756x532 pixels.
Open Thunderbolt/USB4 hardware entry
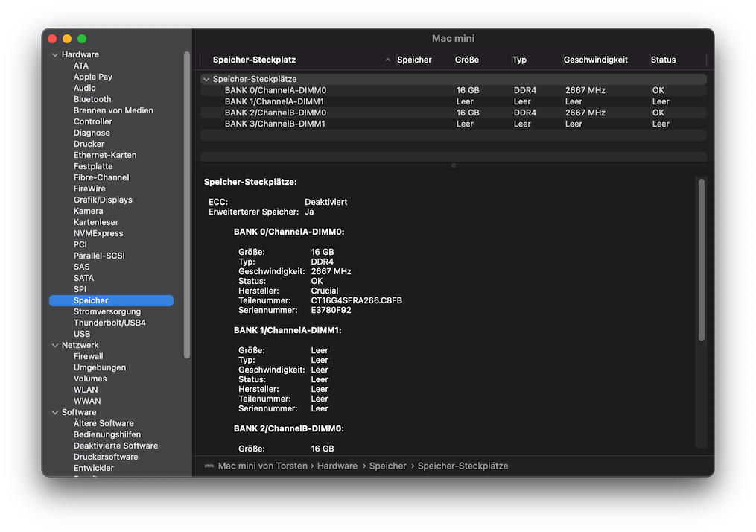(109, 323)
